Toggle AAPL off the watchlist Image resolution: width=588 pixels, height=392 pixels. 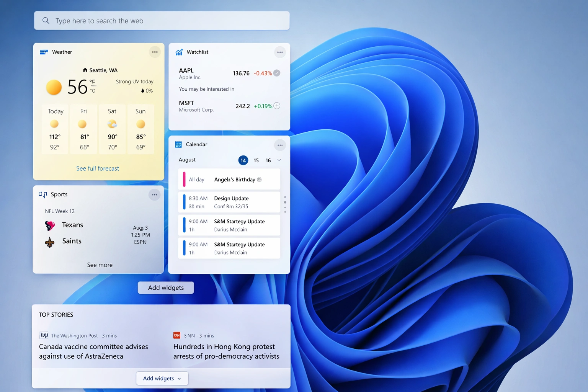(x=276, y=73)
